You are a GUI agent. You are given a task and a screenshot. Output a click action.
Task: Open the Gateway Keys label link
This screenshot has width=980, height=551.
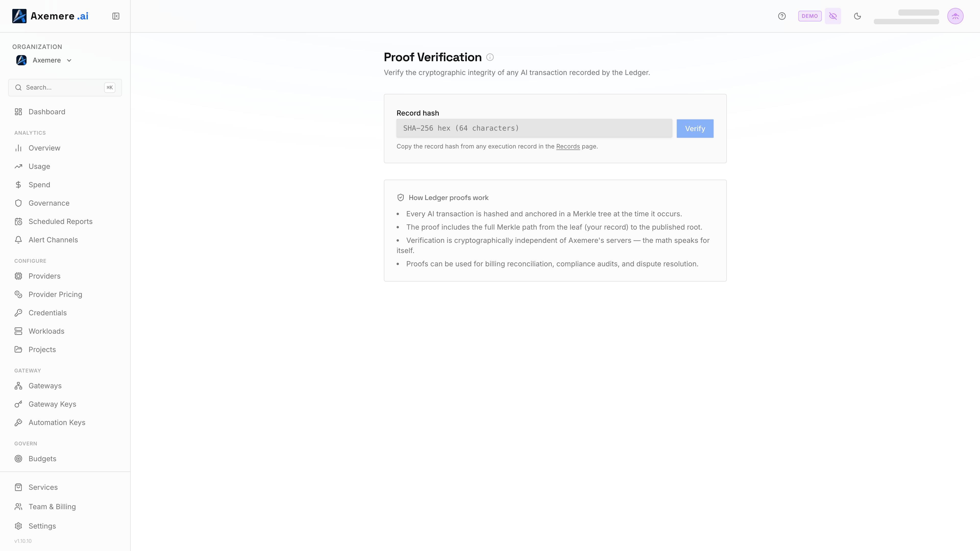click(53, 404)
